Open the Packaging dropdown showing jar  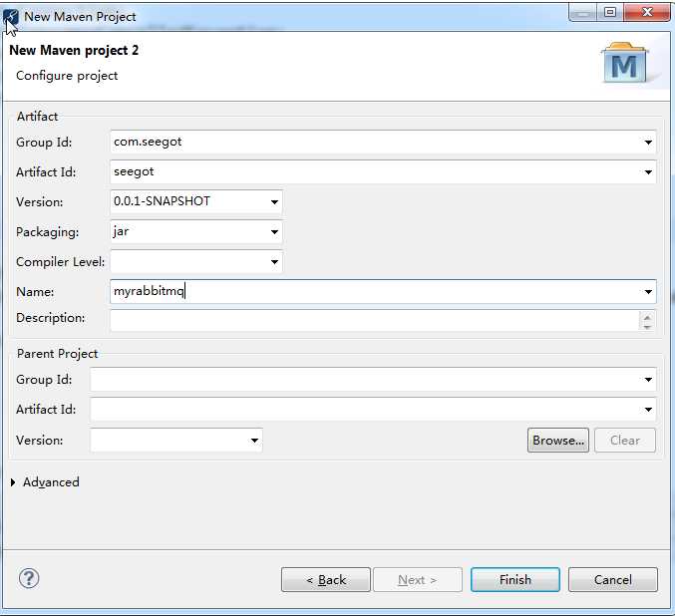(274, 232)
